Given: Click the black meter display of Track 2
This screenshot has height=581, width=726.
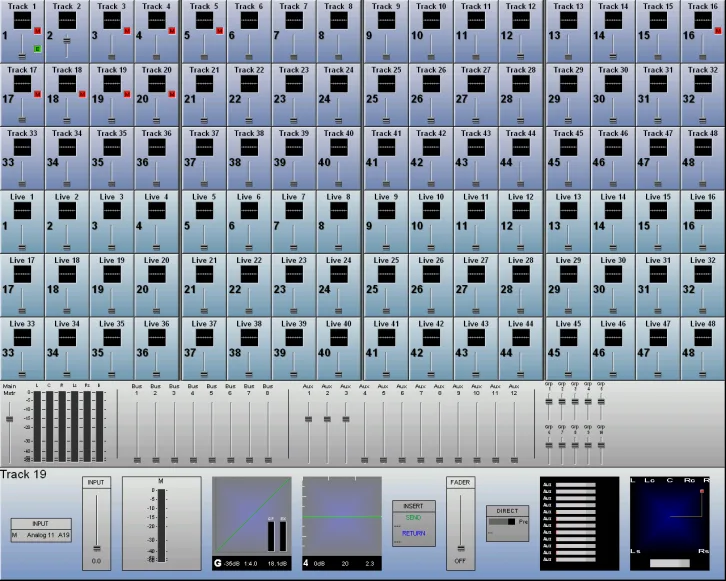Looking at the screenshot, I should coord(67,20).
